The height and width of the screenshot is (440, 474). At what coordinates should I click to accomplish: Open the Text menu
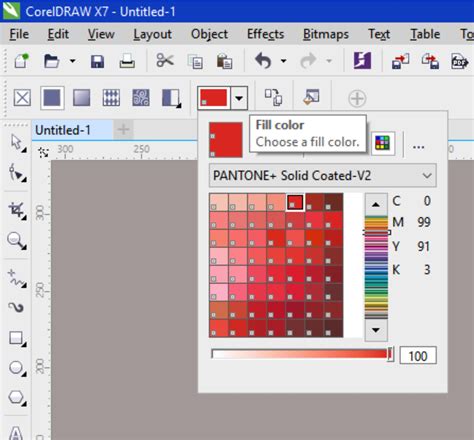(x=379, y=34)
